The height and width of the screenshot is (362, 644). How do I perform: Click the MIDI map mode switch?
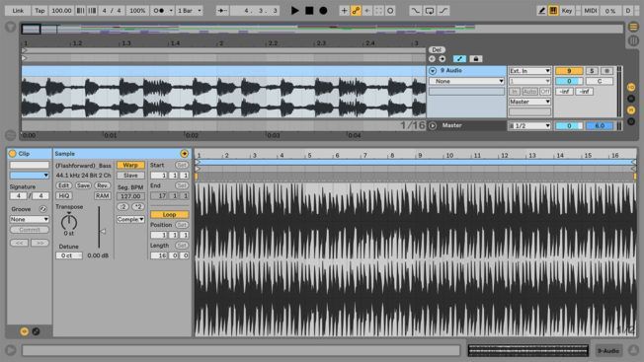[x=591, y=11]
